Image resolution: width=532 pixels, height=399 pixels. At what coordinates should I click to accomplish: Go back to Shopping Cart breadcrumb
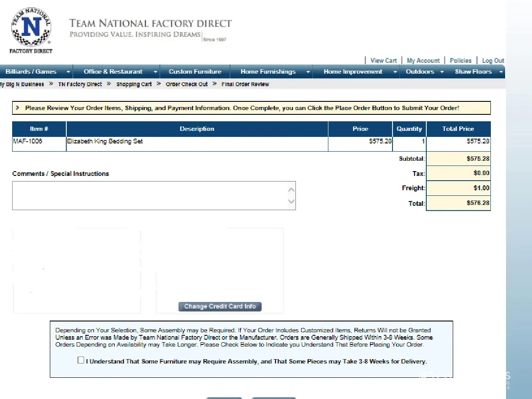tap(134, 84)
